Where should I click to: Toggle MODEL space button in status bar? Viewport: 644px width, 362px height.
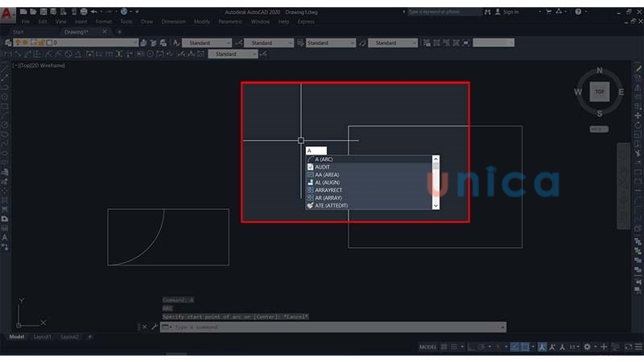(428, 347)
